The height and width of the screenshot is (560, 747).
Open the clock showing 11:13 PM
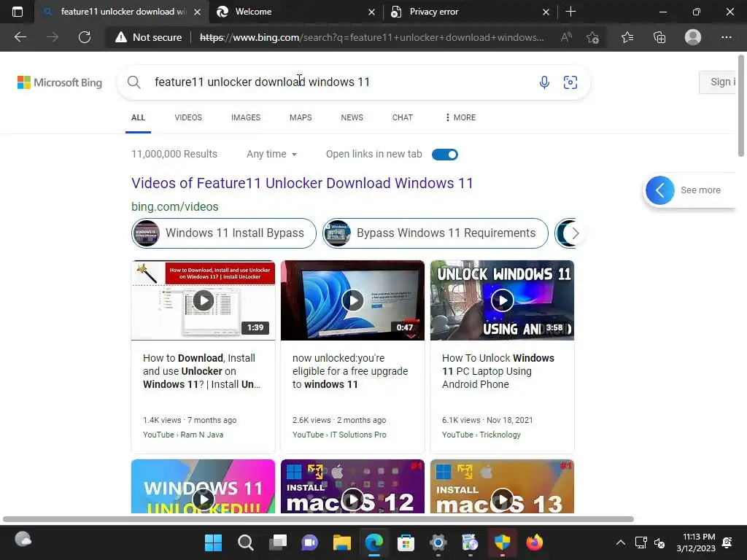pyautogui.click(x=695, y=542)
